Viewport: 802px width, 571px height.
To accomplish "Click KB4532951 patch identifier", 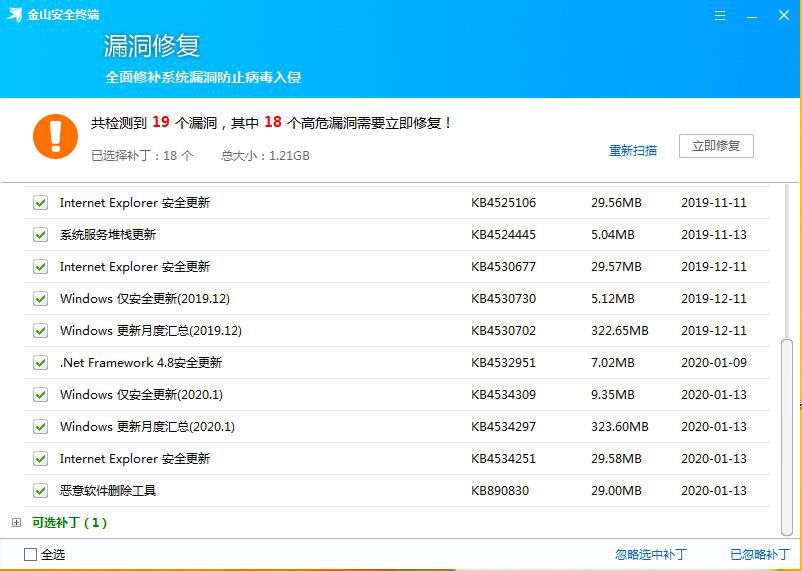I will point(503,363).
